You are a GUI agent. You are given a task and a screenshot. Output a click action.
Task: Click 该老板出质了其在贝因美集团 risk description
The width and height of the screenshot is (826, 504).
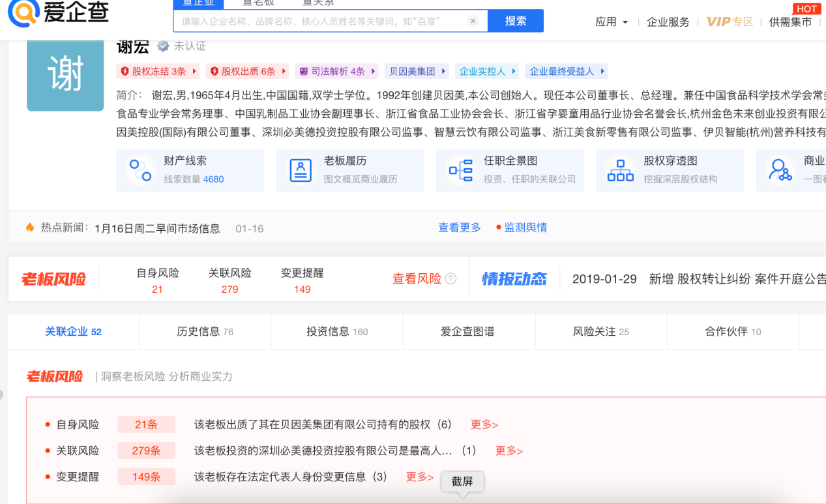click(x=323, y=424)
